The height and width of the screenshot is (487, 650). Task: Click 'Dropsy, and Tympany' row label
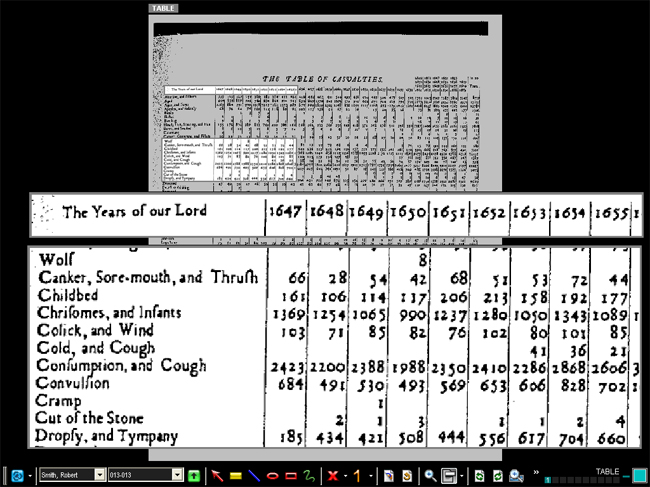click(107, 436)
